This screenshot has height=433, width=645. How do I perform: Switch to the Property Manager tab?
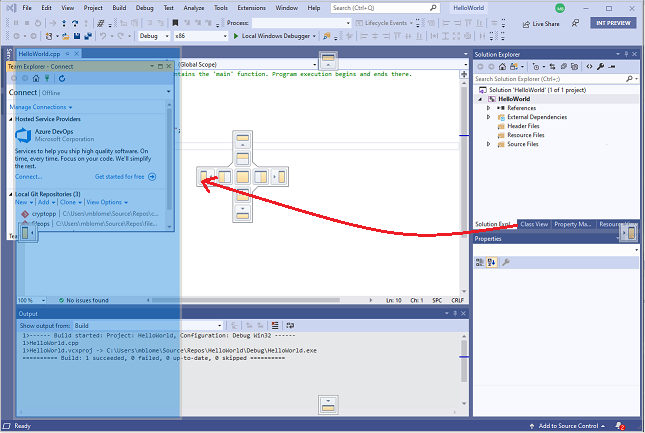click(573, 225)
